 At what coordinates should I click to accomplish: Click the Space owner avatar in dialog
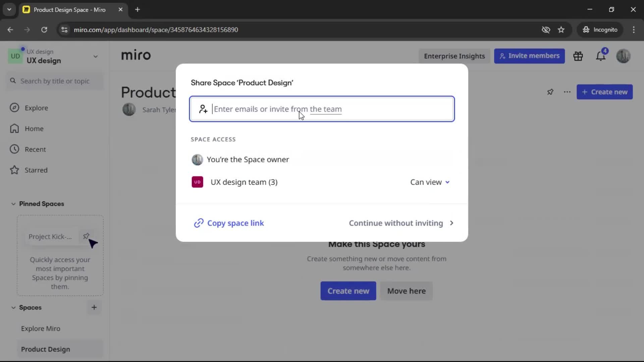point(197,160)
